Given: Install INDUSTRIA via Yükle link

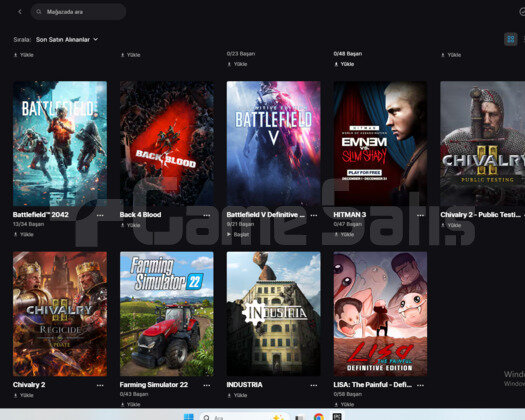Looking at the screenshot, I should click(237, 396).
